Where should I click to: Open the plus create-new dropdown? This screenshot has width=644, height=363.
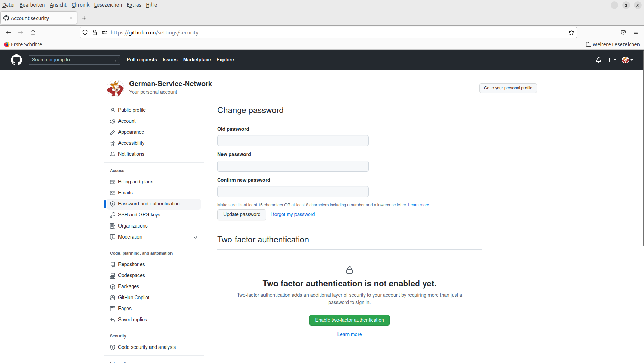tap(612, 60)
